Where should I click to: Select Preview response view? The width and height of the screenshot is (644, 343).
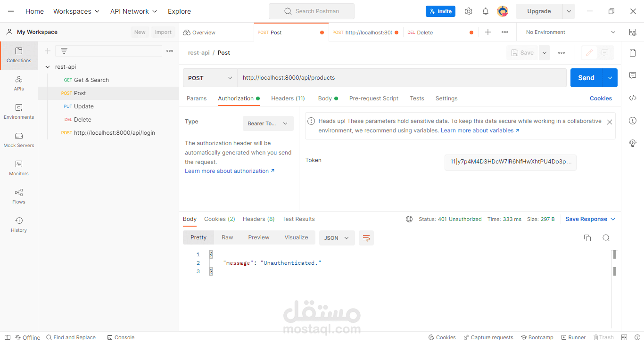259,237
